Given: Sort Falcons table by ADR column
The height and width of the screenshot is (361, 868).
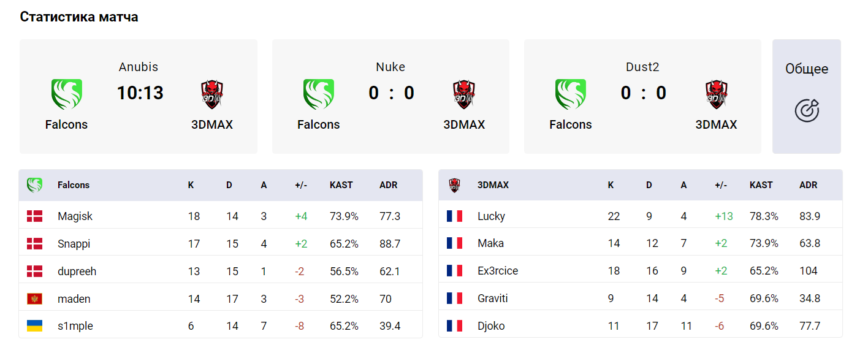Looking at the screenshot, I should click(389, 184).
